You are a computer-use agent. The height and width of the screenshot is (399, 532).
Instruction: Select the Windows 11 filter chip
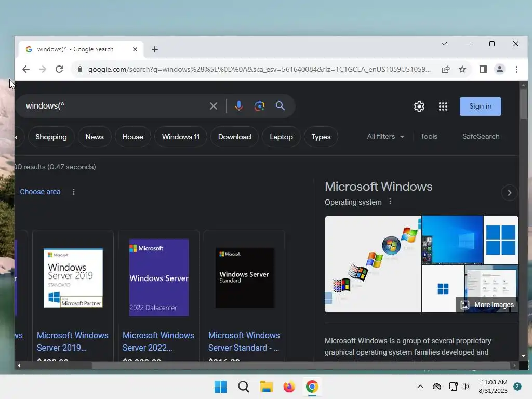point(180,137)
